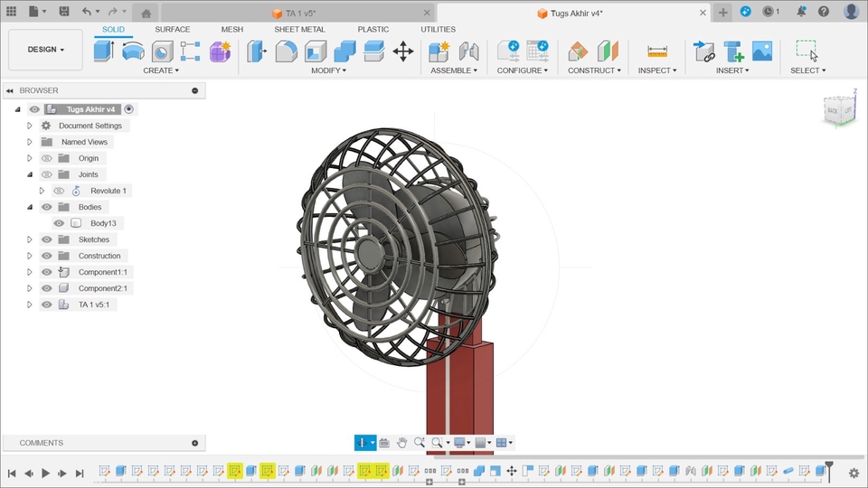Click the Move/Copy arrows icon
Viewport: 868px width, 488px height.
(x=403, y=51)
